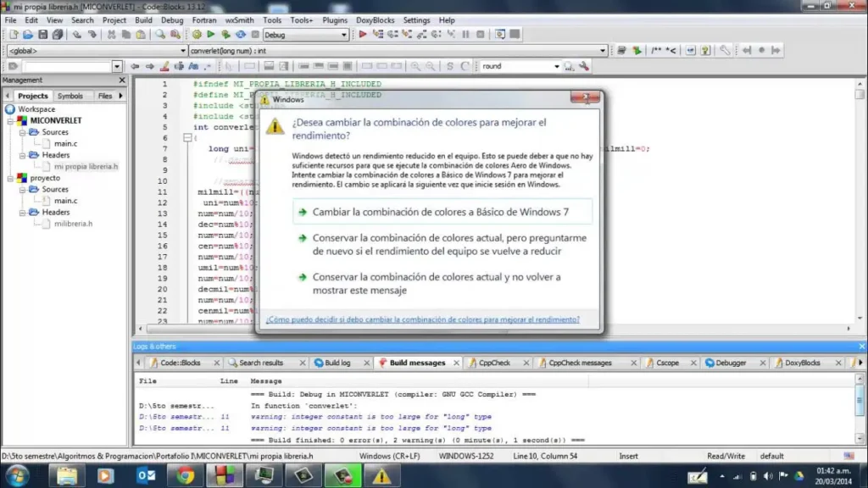Click the Find magnifier icon
Screen dimensions: 868x488
pos(159,35)
